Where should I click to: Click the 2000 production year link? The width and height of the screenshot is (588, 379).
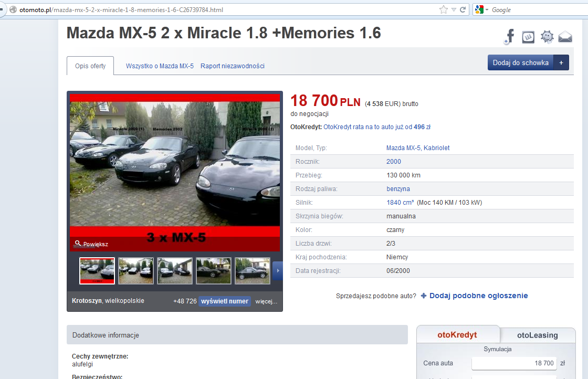[393, 162]
